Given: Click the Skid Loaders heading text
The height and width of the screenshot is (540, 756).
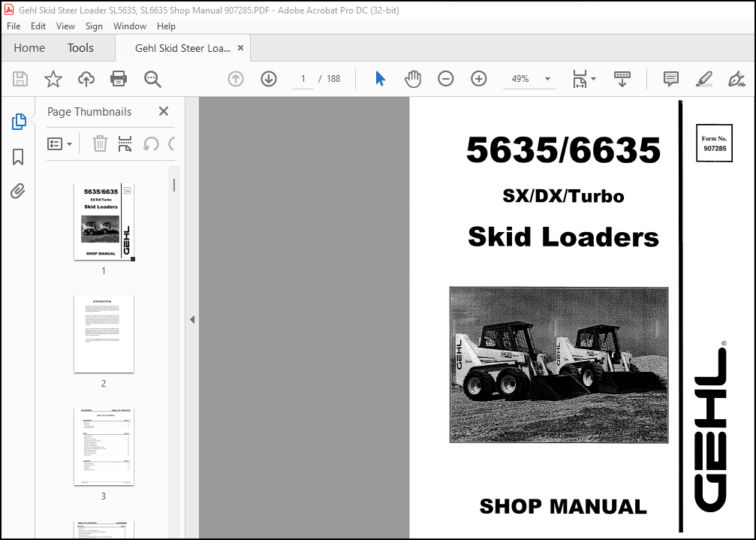Looking at the screenshot, I should 563,237.
